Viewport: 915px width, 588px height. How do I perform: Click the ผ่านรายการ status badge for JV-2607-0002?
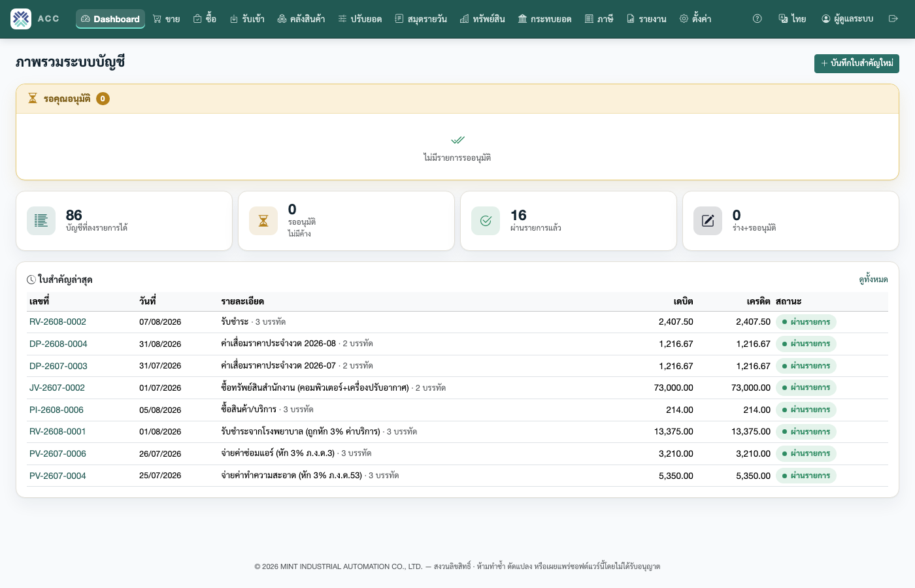click(x=806, y=388)
